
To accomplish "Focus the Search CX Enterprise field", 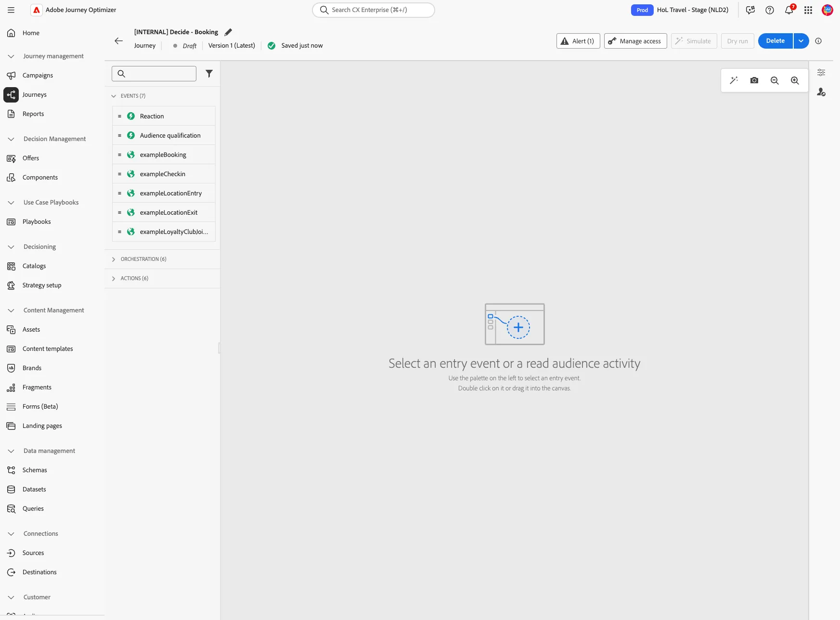I will click(374, 10).
